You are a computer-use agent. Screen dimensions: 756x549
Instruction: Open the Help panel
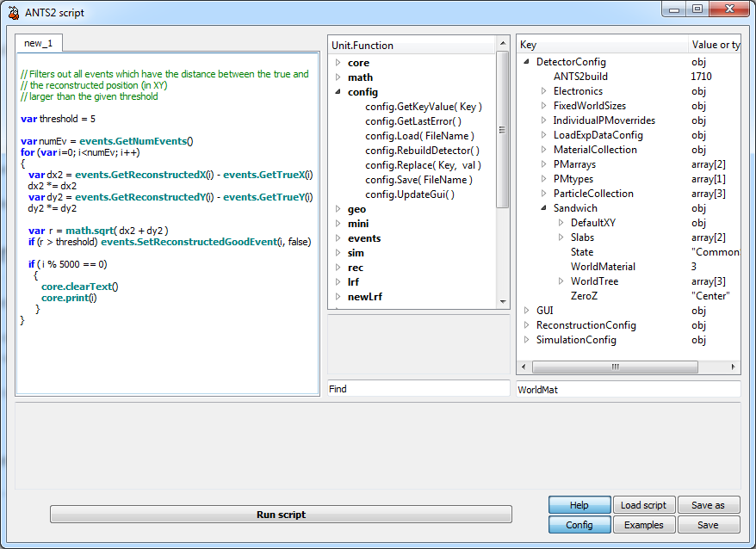point(579,505)
